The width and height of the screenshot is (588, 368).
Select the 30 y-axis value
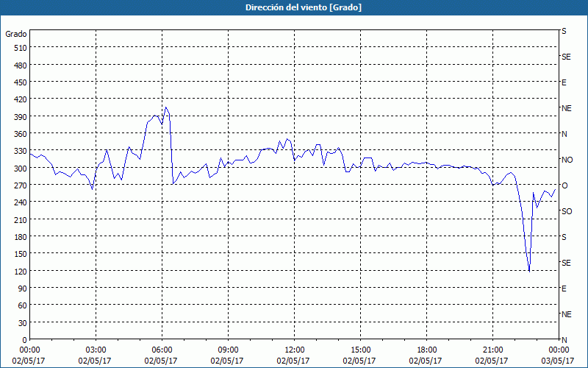coord(23,323)
